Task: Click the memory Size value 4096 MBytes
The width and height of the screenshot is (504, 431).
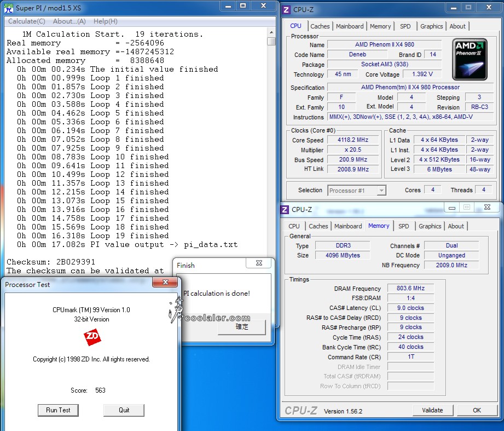Action: (x=343, y=255)
